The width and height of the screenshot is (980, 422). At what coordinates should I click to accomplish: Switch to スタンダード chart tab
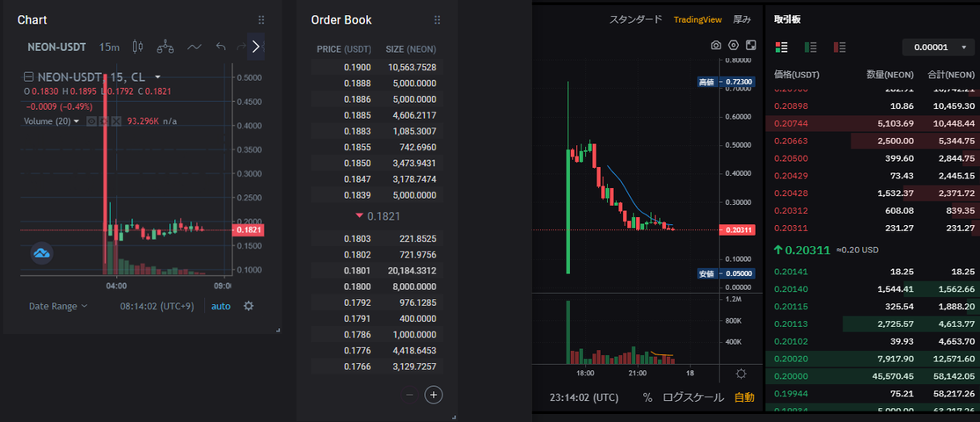[x=636, y=19]
